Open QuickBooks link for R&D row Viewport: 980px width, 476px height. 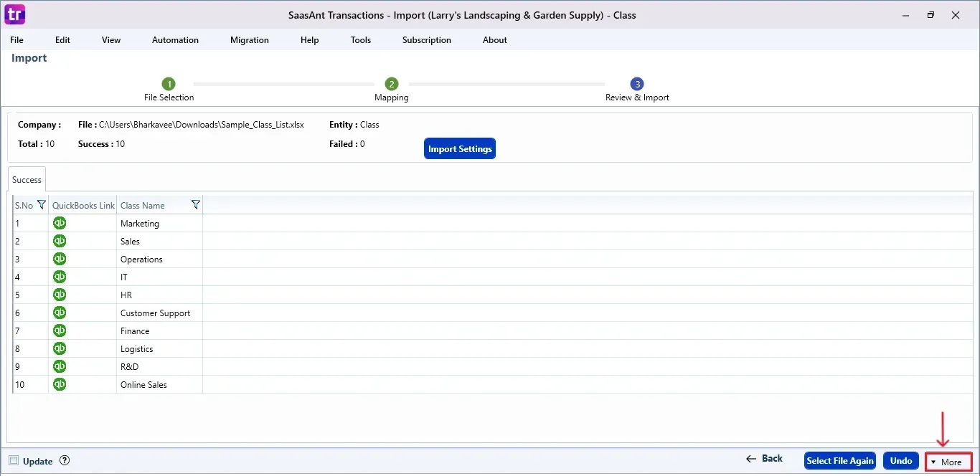coord(60,366)
